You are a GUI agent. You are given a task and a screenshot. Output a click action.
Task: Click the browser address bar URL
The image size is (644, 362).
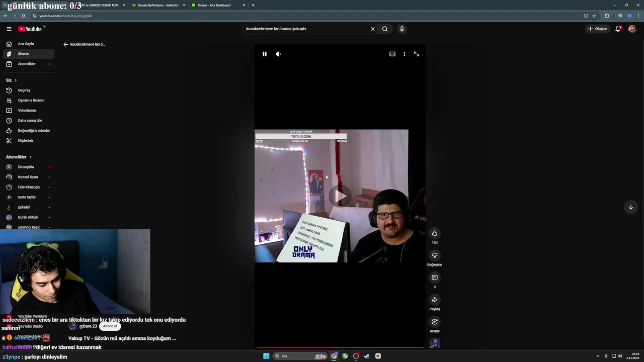tap(65, 16)
